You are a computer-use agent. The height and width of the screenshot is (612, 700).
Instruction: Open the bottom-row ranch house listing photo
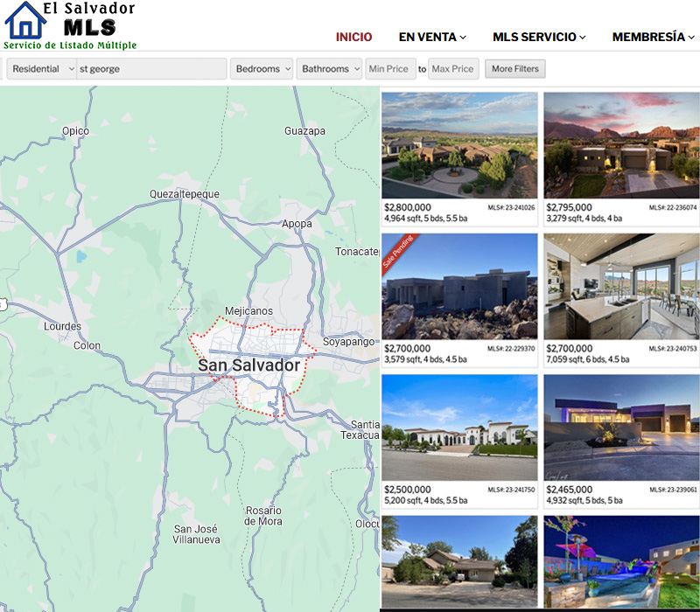click(x=459, y=561)
